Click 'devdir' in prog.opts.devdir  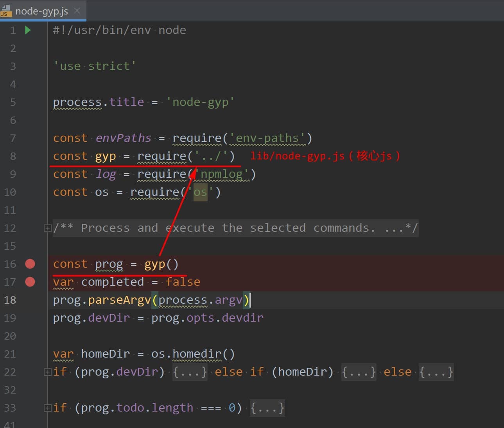coord(243,318)
